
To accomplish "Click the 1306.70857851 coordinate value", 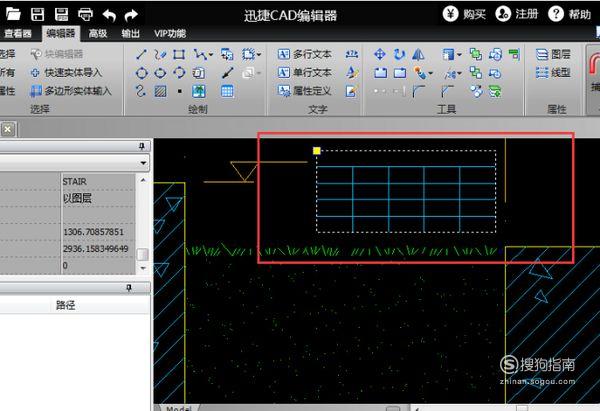I will click(x=98, y=232).
